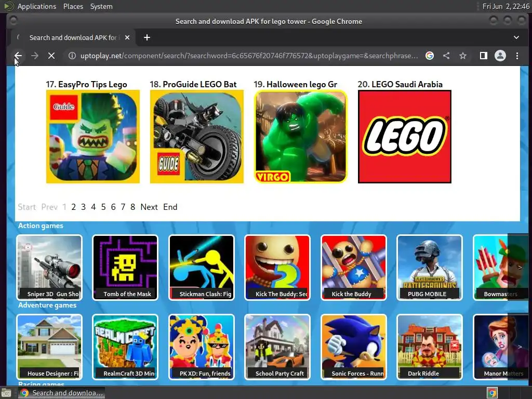Stop page loading with the X button
The image size is (532, 399).
tap(51, 56)
